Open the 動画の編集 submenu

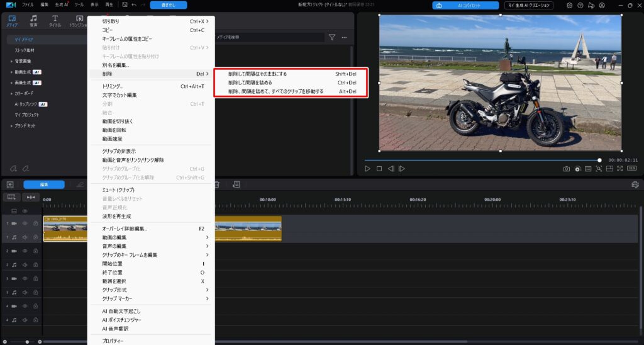151,237
